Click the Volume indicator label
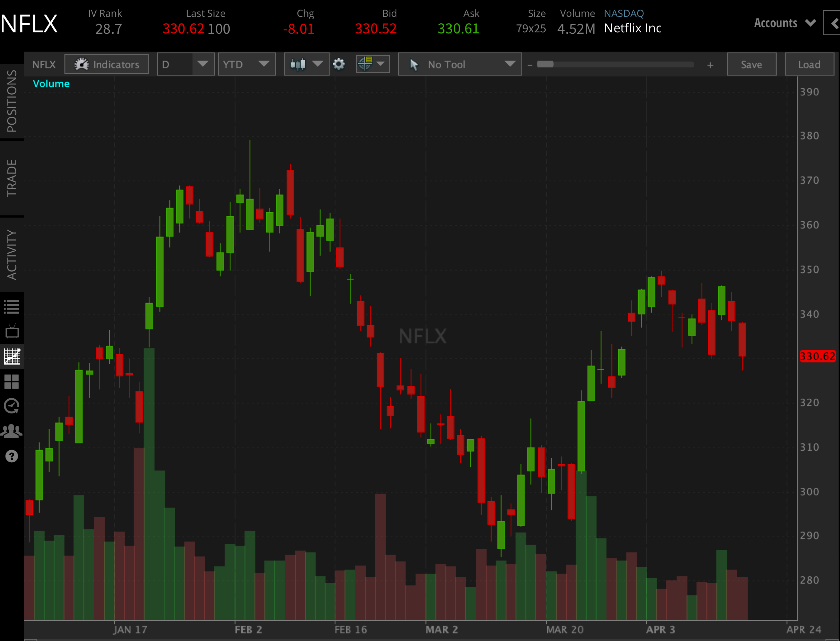The height and width of the screenshot is (641, 840). click(x=51, y=84)
